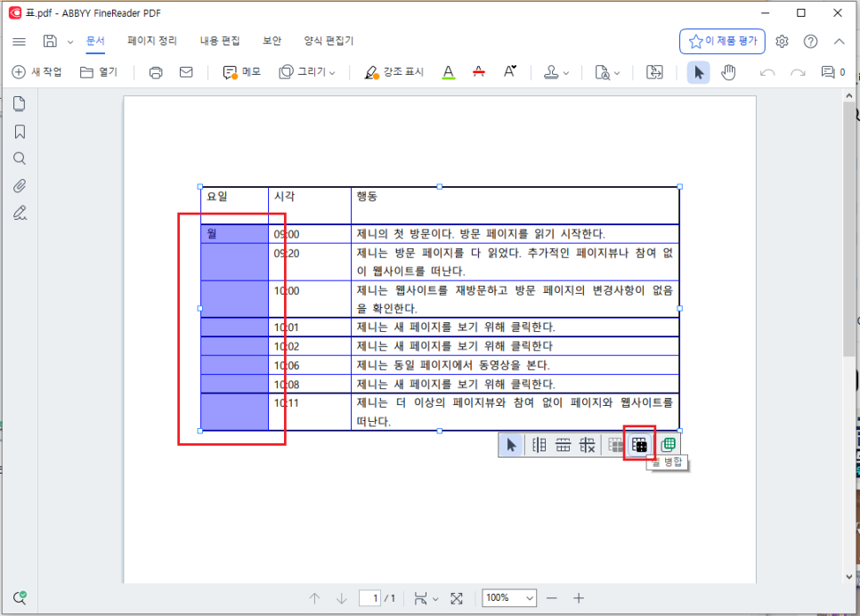Select the insert text caret tool
The width and height of the screenshot is (860, 616).
(x=509, y=72)
